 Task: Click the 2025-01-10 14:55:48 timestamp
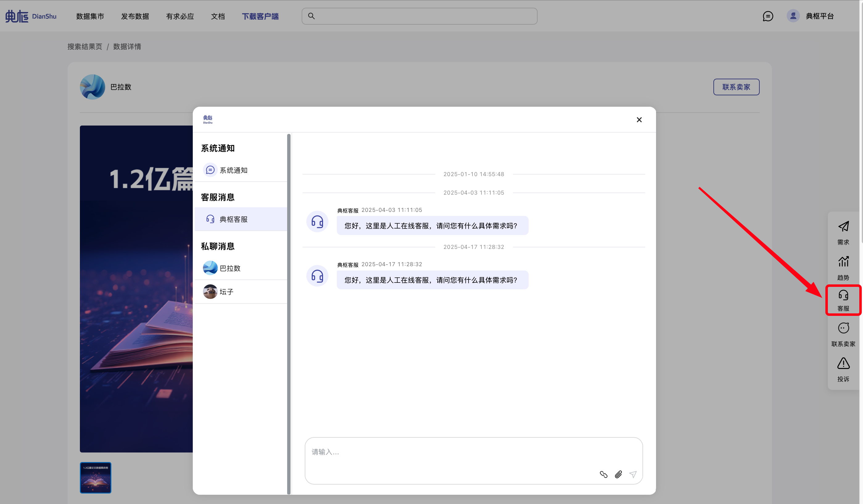coord(474,174)
